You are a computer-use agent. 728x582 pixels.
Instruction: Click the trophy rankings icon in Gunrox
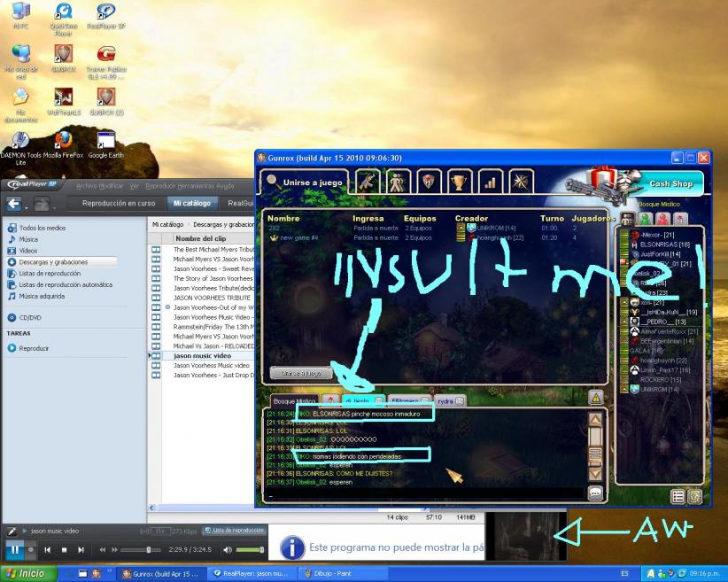[459, 182]
